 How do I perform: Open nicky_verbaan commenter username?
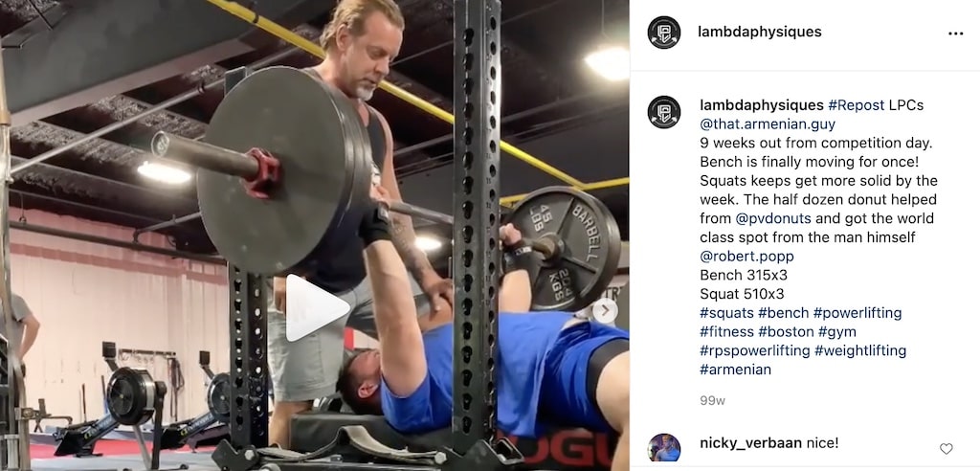pyautogui.click(x=750, y=443)
